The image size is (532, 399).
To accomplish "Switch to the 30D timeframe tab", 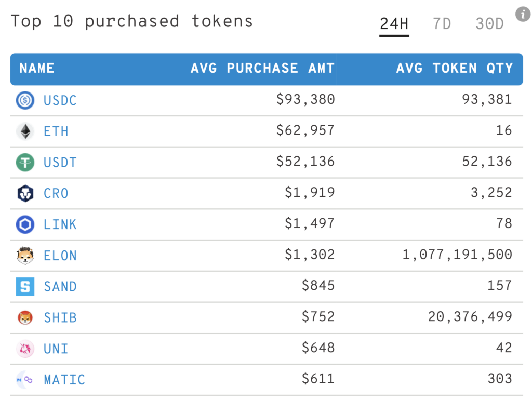I will pyautogui.click(x=489, y=24).
